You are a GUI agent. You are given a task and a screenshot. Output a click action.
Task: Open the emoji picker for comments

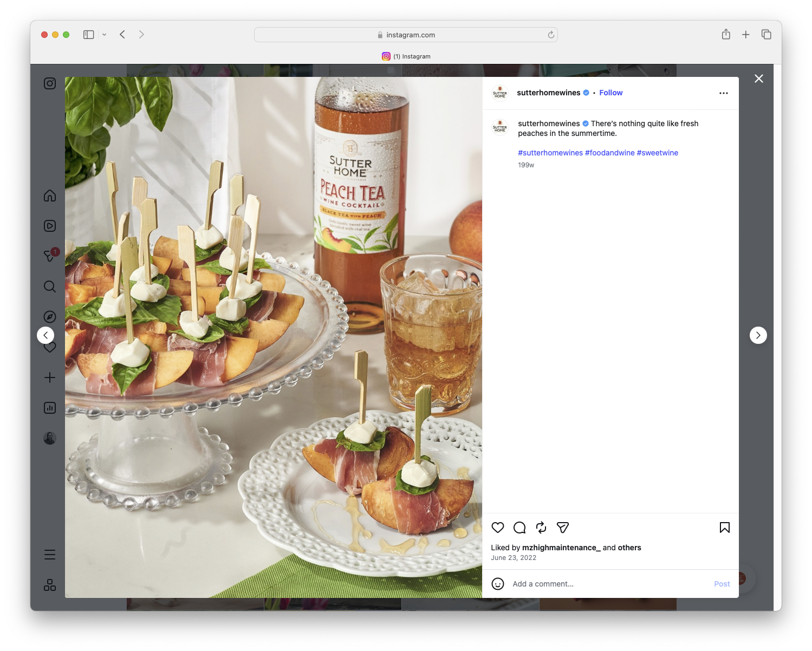point(497,584)
